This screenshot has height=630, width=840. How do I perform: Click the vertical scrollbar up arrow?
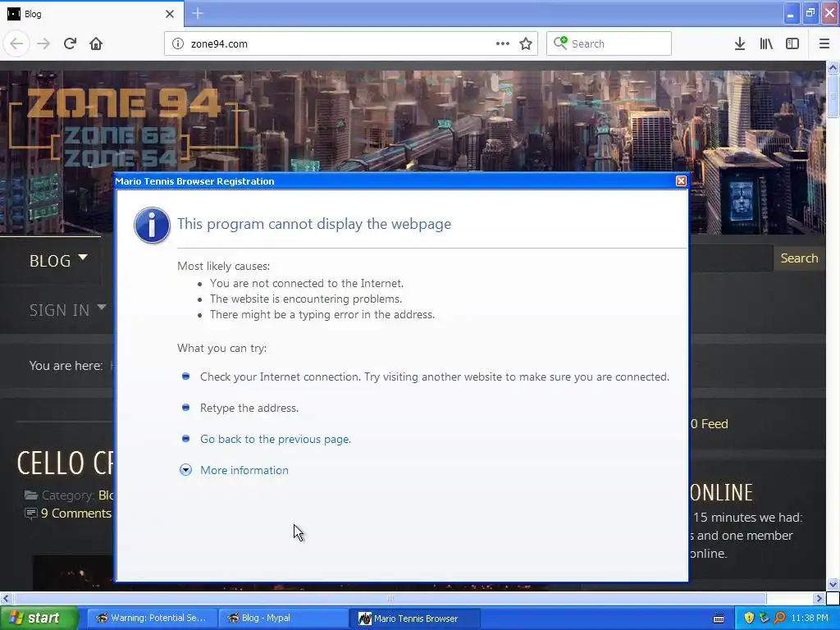click(833, 67)
